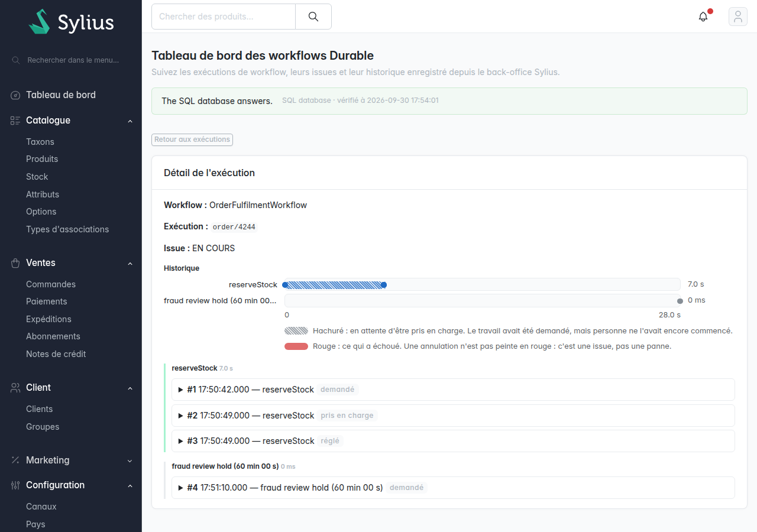Click the reserveStock hatched timeline bar
The height and width of the screenshot is (532, 757).
pyautogui.click(x=334, y=285)
